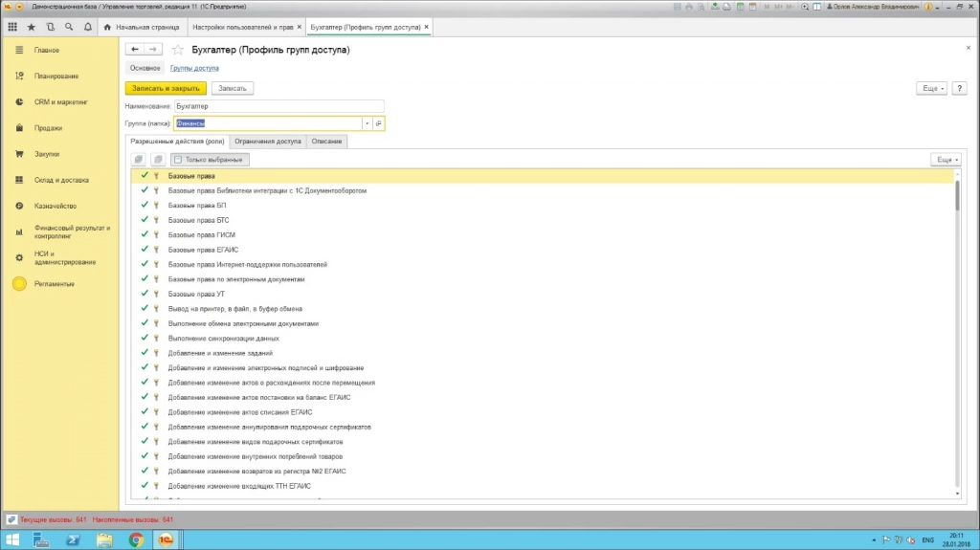Switch to Настройки пользователей и прав tab
The width and height of the screenshot is (980, 550).
pos(242,27)
